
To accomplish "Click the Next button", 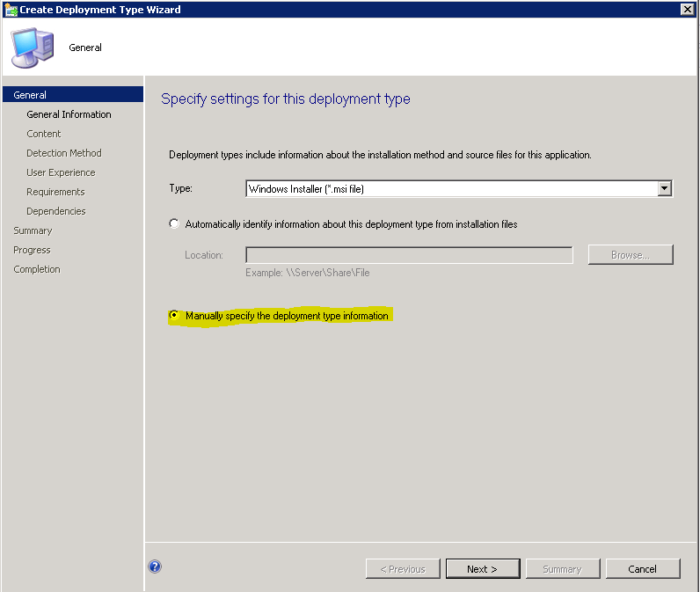I will pyautogui.click(x=483, y=569).
